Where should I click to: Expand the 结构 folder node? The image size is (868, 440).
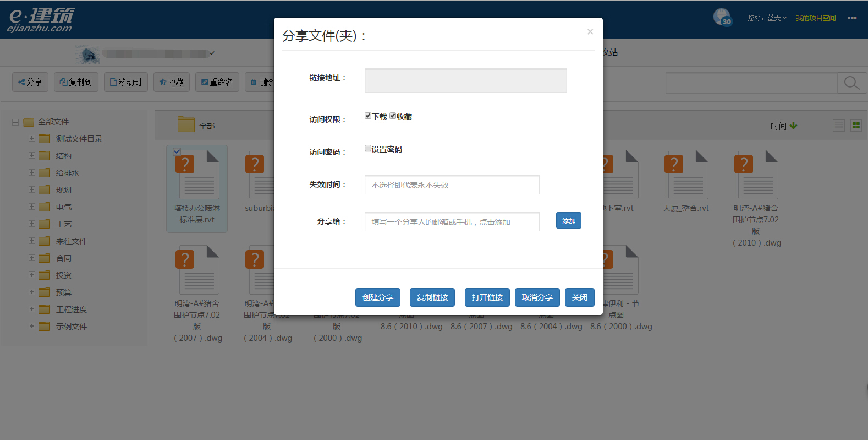click(x=32, y=155)
